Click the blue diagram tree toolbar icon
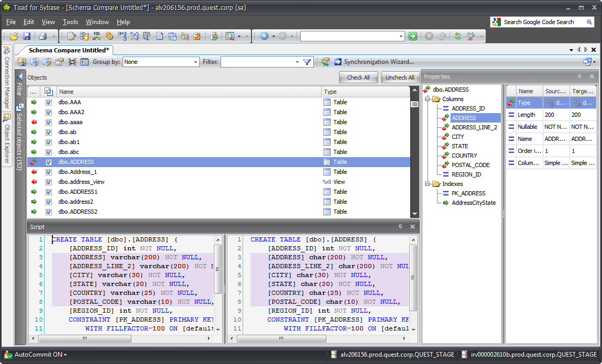The image size is (602, 364). click(x=122, y=37)
